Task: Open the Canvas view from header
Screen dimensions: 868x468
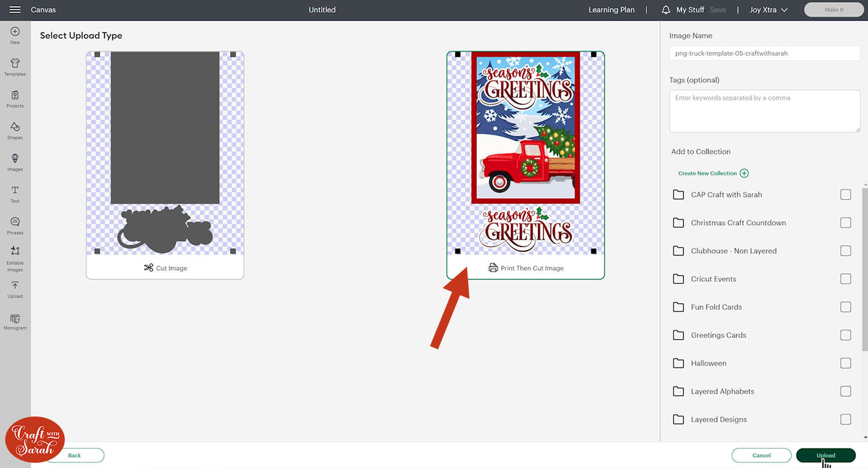Action: pyautogui.click(x=43, y=10)
